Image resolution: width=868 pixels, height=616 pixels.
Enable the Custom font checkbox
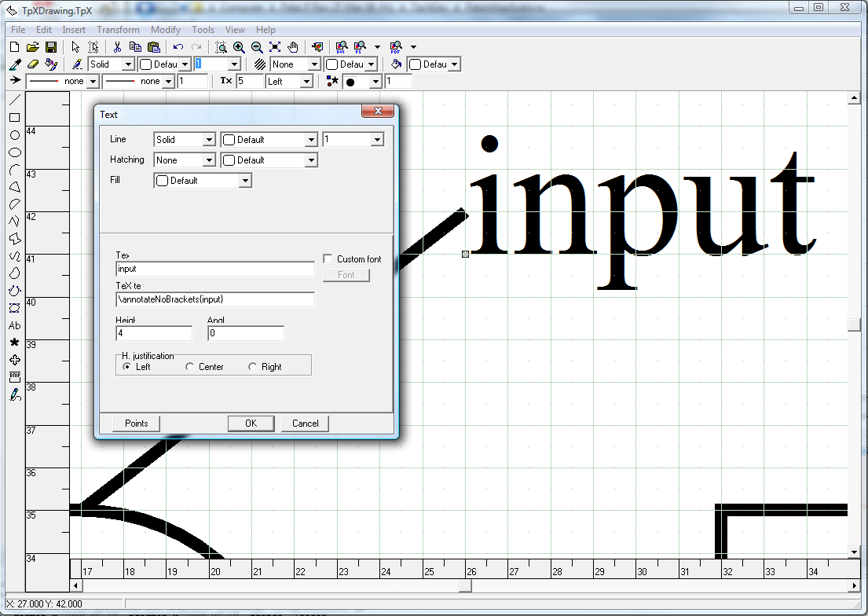328,259
